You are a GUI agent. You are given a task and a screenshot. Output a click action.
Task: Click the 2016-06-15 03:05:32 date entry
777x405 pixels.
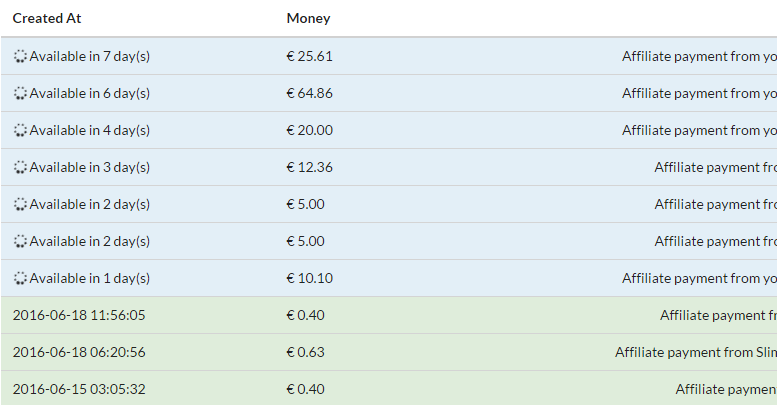pyautogui.click(x=79, y=389)
